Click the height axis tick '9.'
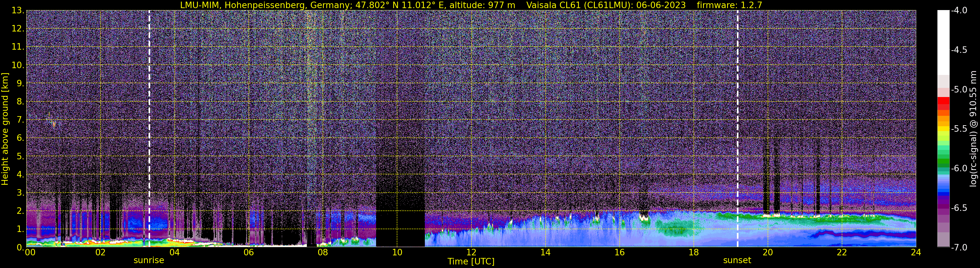Viewport: 980px width, 268px height. click(x=20, y=83)
